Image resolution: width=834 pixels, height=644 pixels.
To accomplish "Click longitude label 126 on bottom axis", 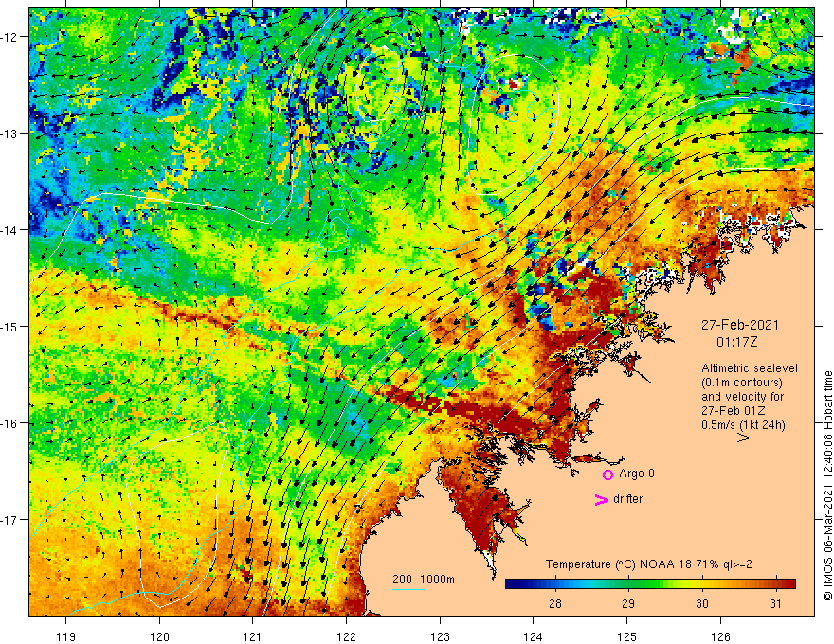I will coord(720,636).
